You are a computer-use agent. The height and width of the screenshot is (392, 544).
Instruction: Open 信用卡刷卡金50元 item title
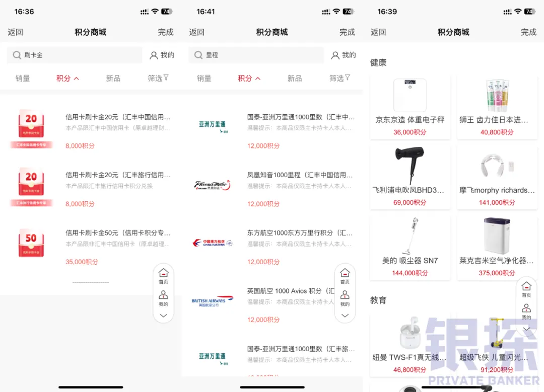[x=118, y=233]
